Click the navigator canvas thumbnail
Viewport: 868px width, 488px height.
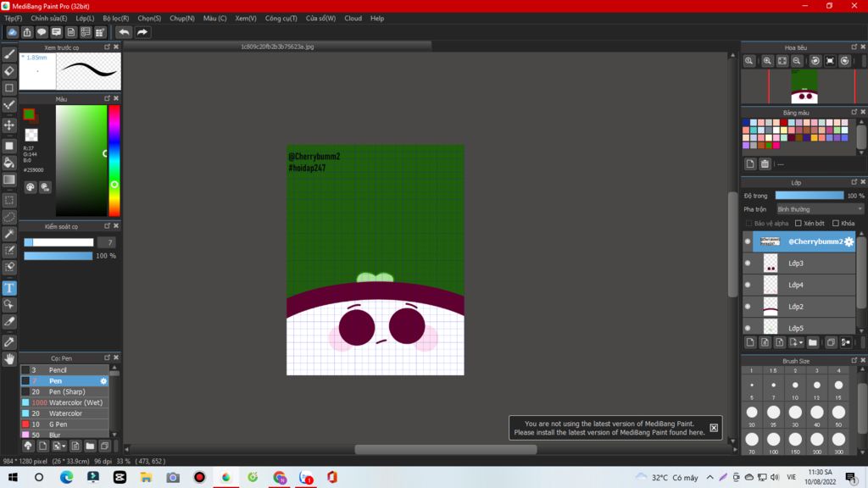coord(804,86)
